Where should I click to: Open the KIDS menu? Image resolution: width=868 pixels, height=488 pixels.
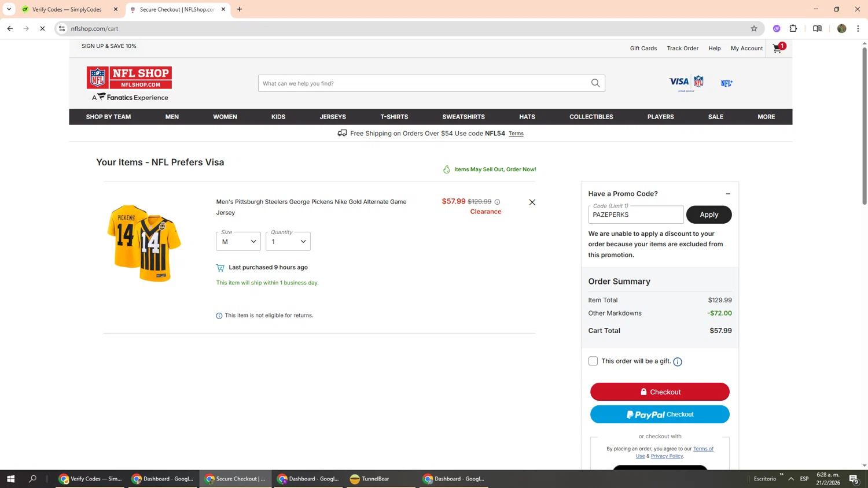pos(278,117)
